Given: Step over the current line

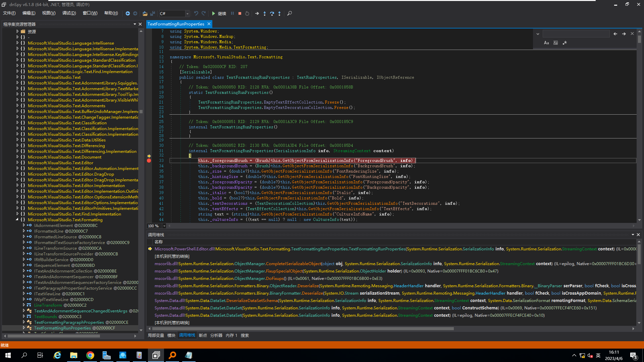Looking at the screenshot, I should [x=272, y=13].
